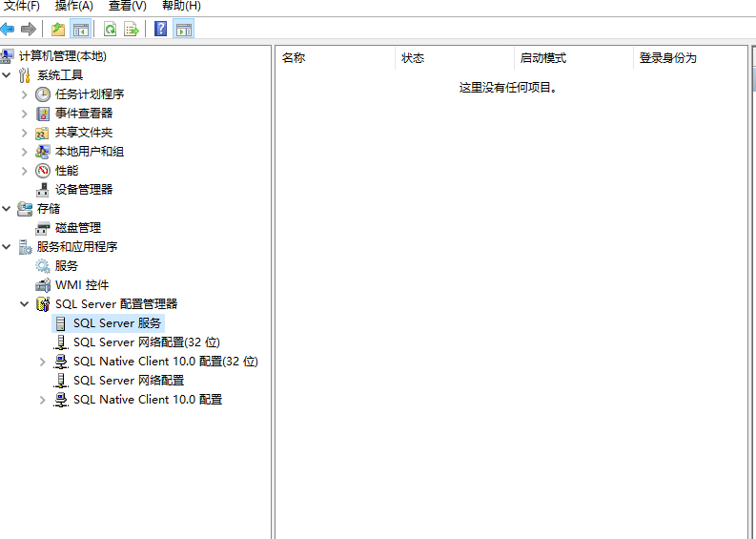This screenshot has width=756, height=539.
Task: Expand the 事件查看器 node
Action: pyautogui.click(x=25, y=114)
